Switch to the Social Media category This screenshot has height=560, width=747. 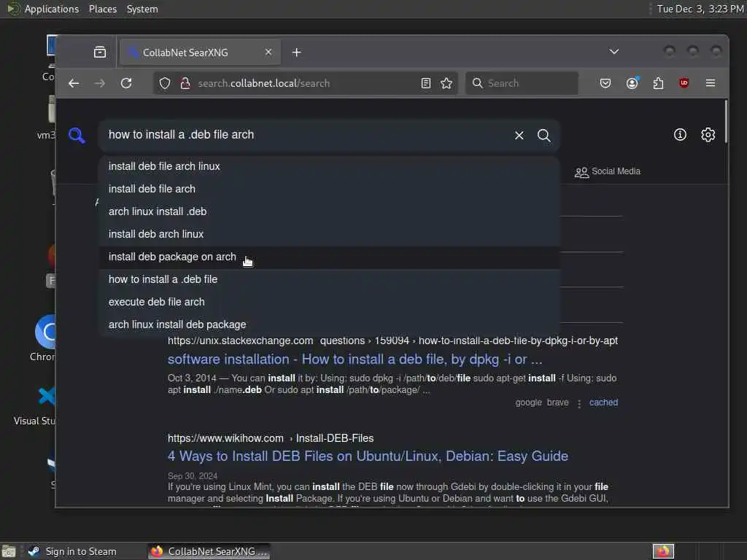point(608,171)
